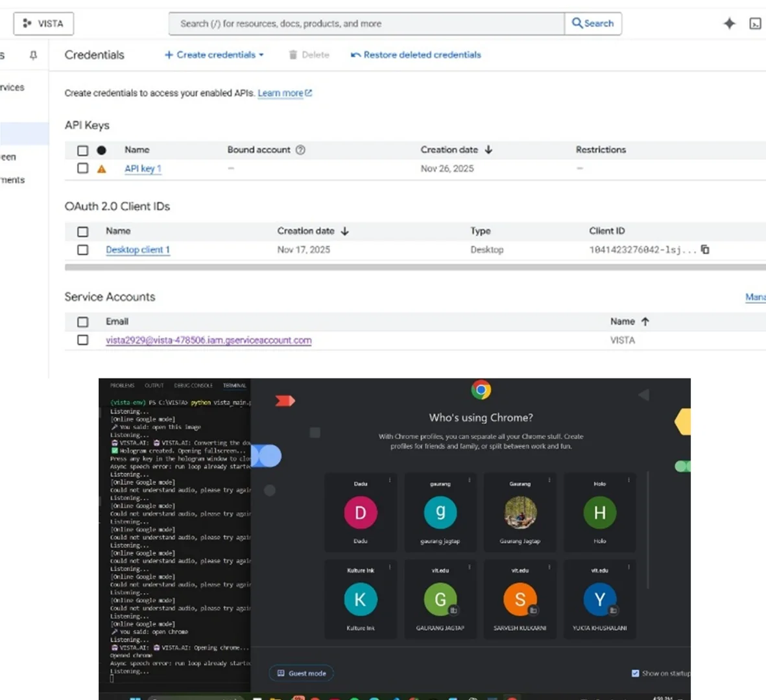Open three-dot menu on the teal g card
This screenshot has width=766, height=700.
tap(470, 480)
